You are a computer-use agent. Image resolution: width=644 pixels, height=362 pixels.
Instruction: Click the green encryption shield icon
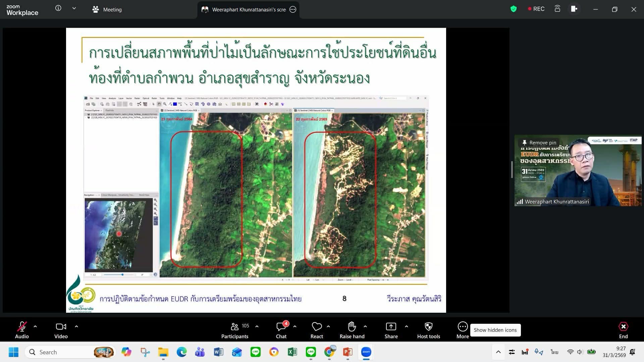point(513,9)
